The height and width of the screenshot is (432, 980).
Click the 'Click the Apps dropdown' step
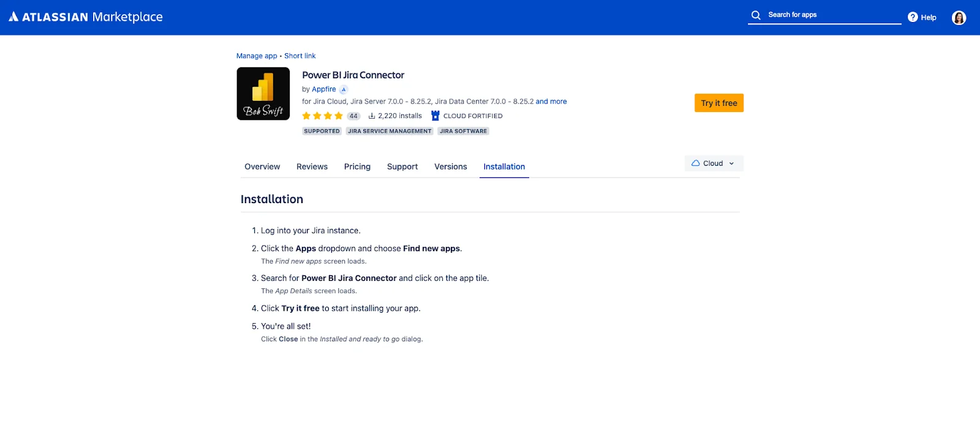tap(361, 248)
